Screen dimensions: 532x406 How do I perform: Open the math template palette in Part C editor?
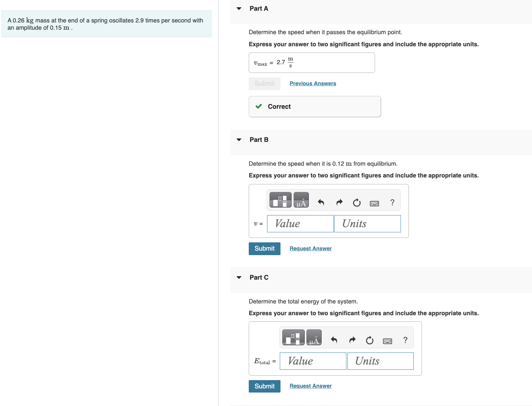coord(293,337)
